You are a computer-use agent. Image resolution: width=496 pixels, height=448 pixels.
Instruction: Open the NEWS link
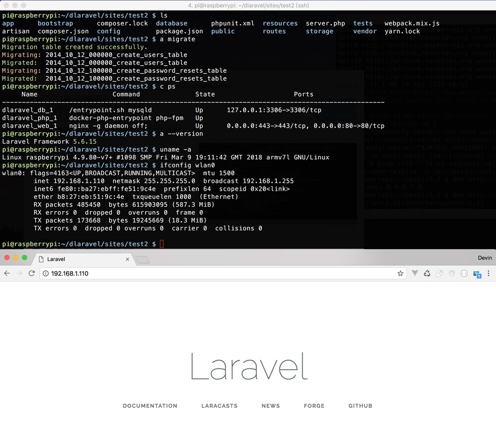[x=271, y=406]
